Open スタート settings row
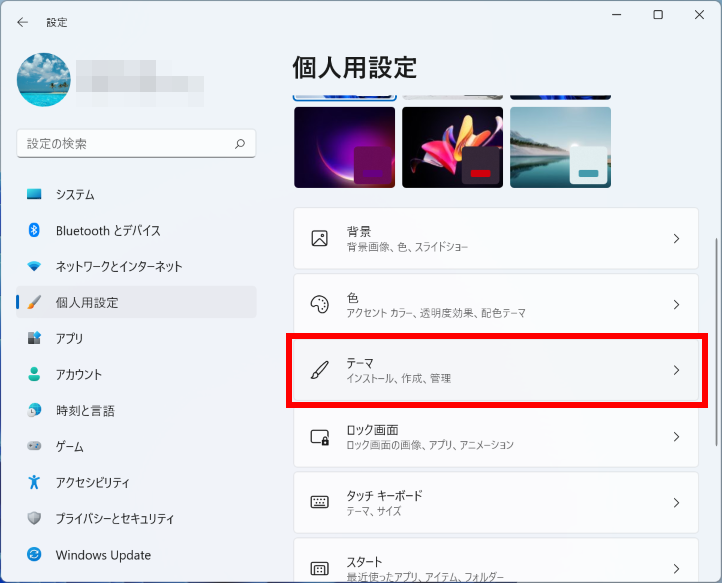This screenshot has width=722, height=583. (x=496, y=560)
